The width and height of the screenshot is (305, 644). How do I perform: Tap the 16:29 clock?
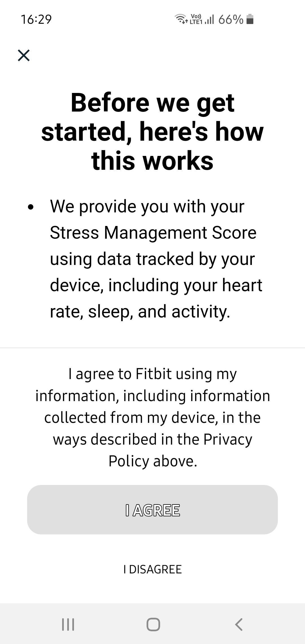(36, 19)
